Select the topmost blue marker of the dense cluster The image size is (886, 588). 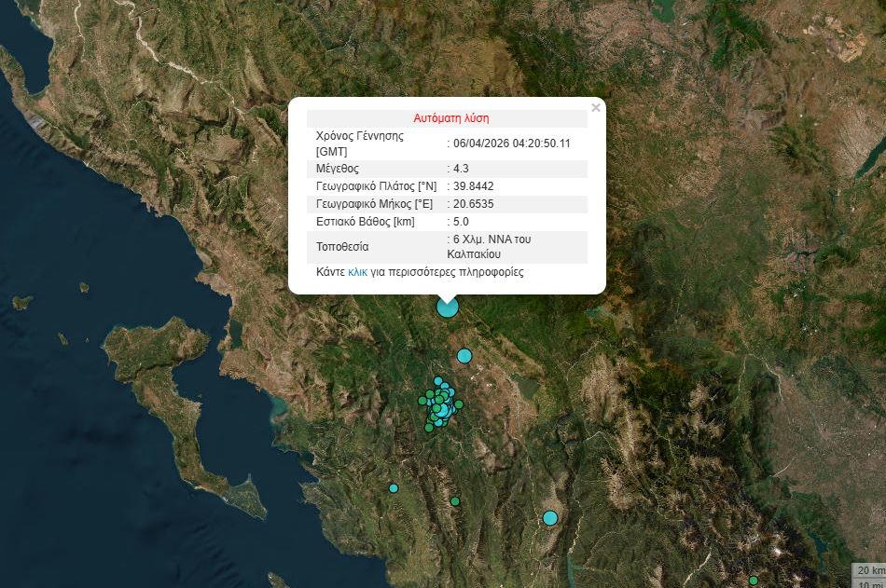(437, 381)
